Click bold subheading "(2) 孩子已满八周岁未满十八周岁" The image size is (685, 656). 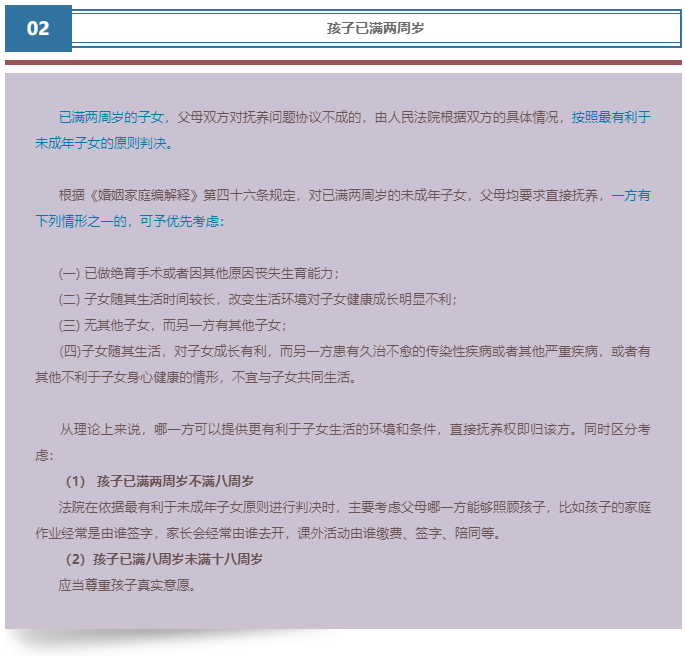pos(164,559)
